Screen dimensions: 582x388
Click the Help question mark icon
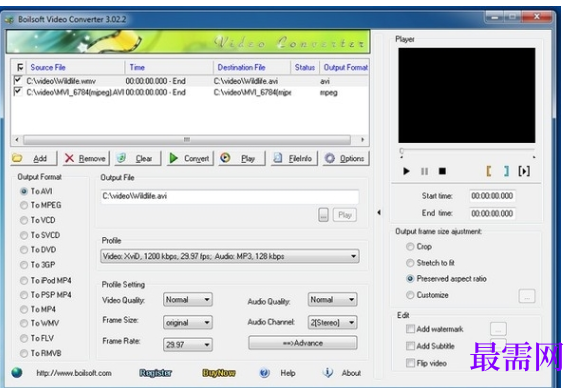264,373
